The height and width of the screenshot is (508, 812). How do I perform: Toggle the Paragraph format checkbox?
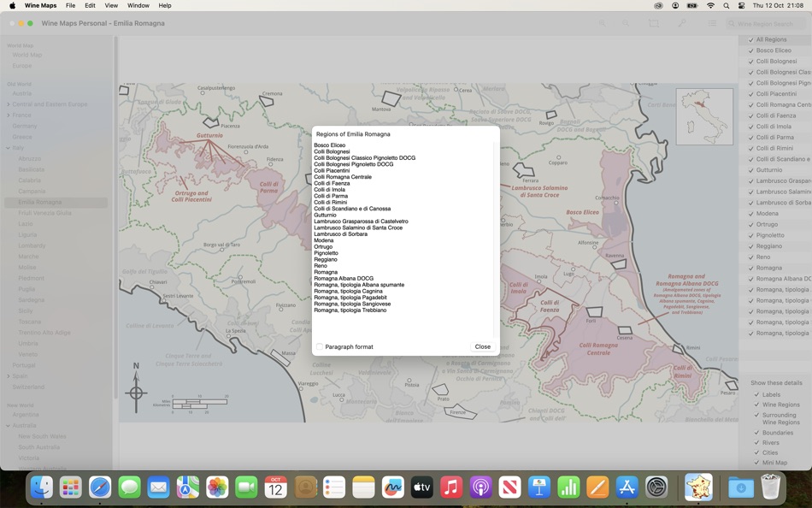320,346
